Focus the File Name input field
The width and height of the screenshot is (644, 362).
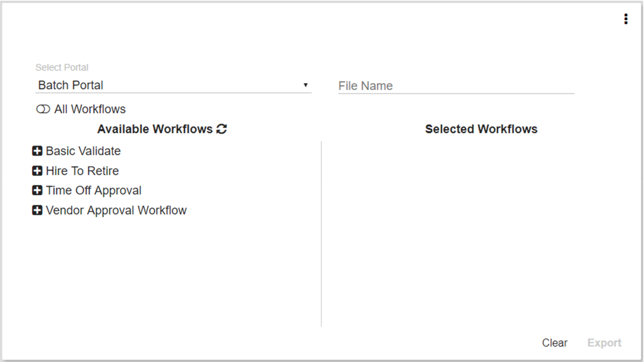pos(456,86)
